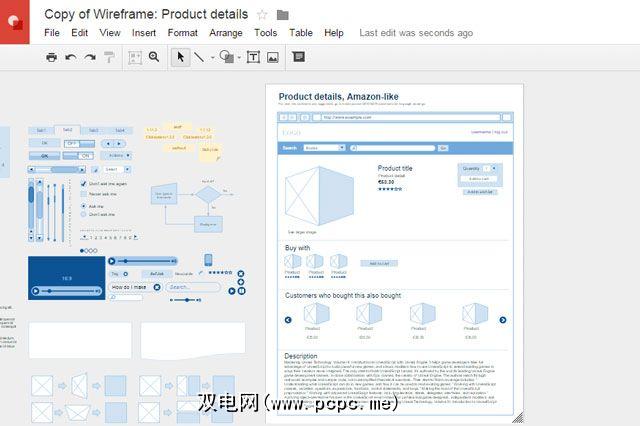The width and height of the screenshot is (640, 426).
Task: Select the mobile phone icon on the canvas
Action: pos(208,260)
